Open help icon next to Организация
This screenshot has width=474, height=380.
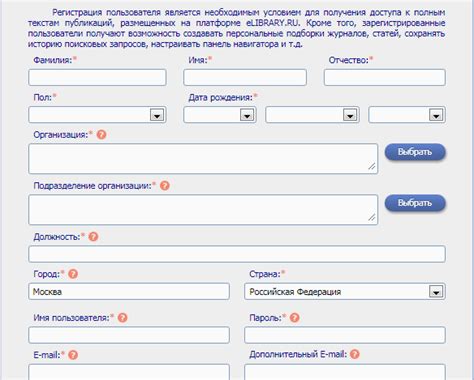click(101, 135)
